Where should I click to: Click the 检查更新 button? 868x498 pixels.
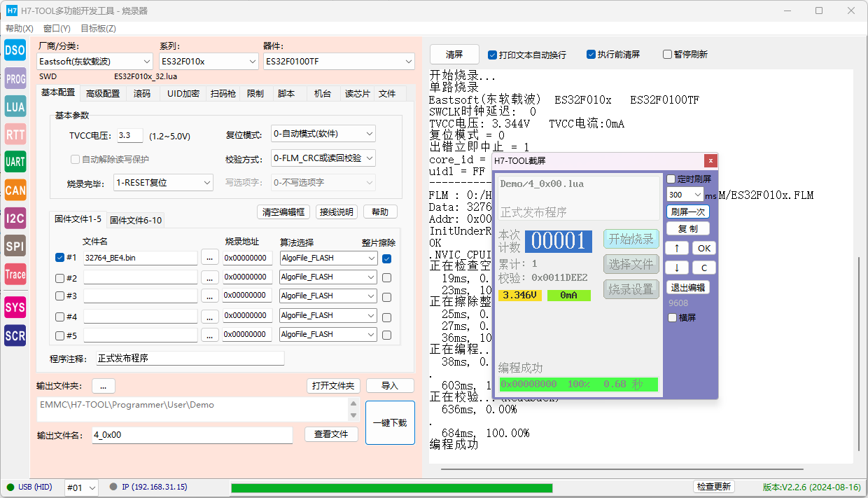tap(714, 487)
